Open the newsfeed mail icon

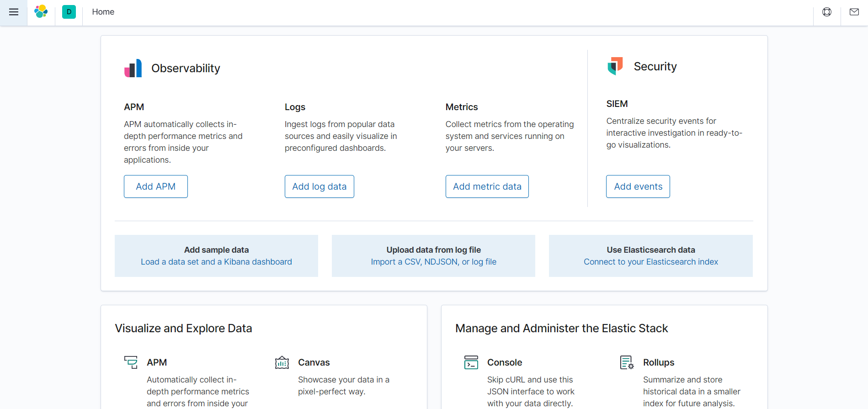(x=854, y=12)
